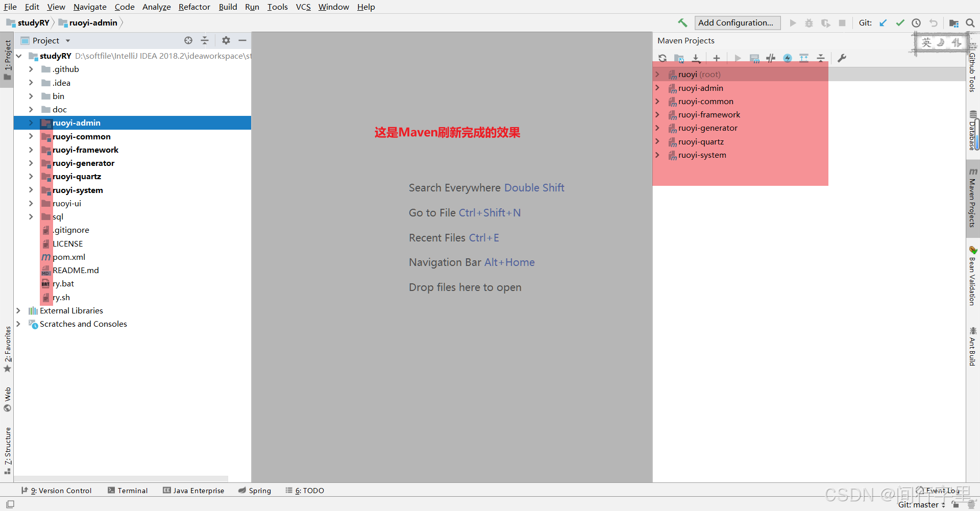Click the Build Project hammer icon
This screenshot has width=980, height=511.
pyautogui.click(x=682, y=22)
